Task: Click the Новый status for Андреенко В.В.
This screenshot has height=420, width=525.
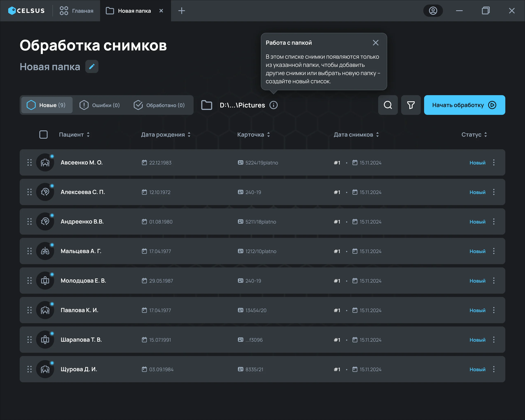Action: pos(477,221)
